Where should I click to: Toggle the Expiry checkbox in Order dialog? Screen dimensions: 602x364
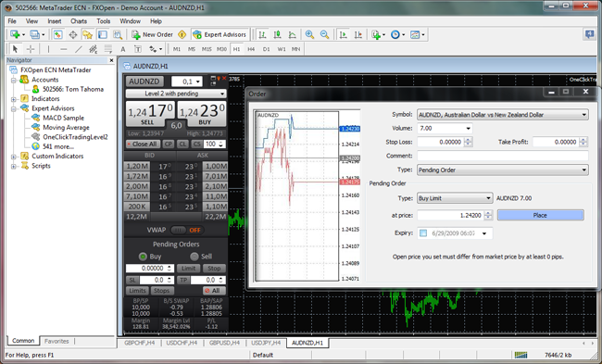pyautogui.click(x=423, y=233)
